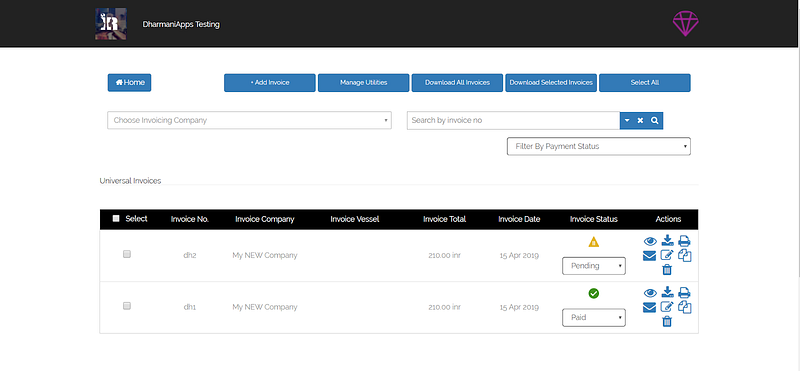This screenshot has width=800, height=371.
Task: Click the purple diamond logo
Action: 685,23
